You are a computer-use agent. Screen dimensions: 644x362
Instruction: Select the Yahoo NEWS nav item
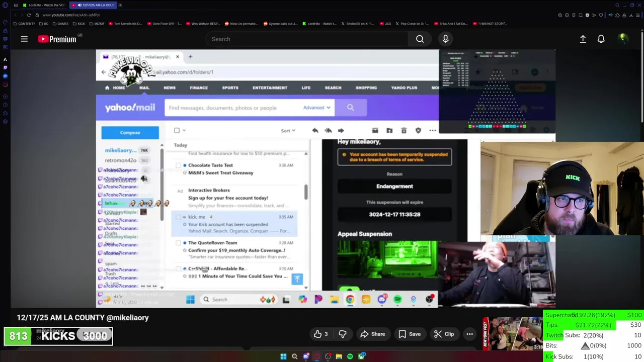(x=170, y=88)
